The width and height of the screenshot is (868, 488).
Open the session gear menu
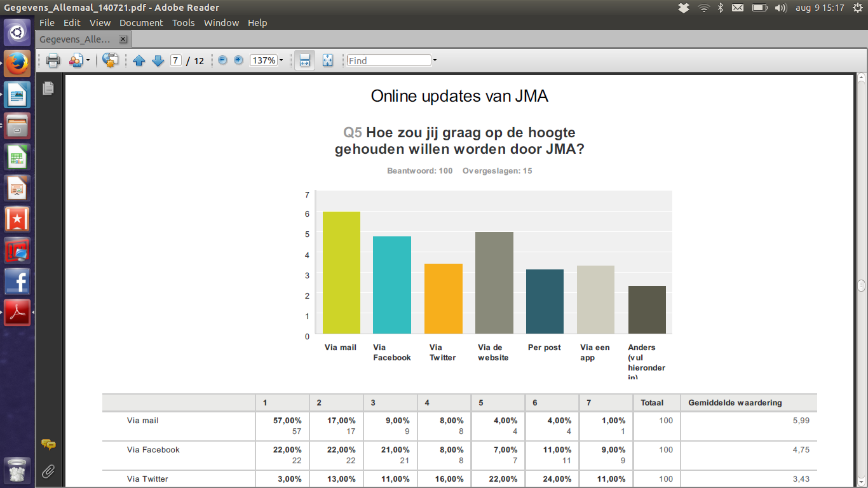(x=858, y=8)
